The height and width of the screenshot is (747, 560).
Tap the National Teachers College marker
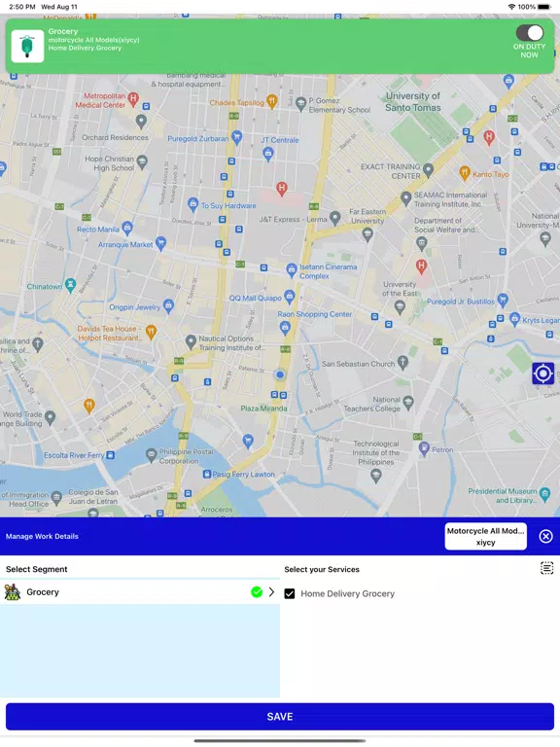click(x=408, y=403)
